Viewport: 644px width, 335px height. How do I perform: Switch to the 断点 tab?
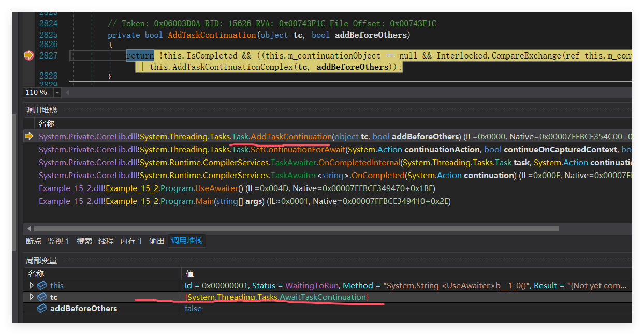pyautogui.click(x=34, y=241)
